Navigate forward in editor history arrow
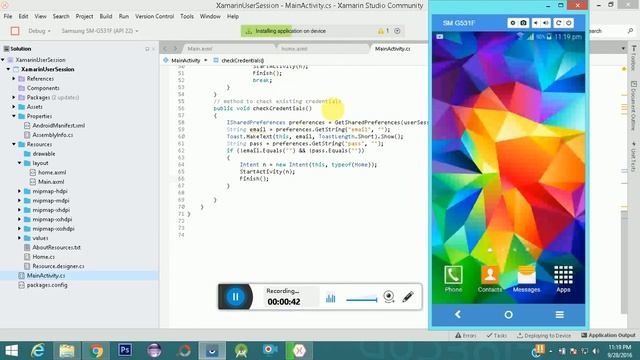 (175, 49)
